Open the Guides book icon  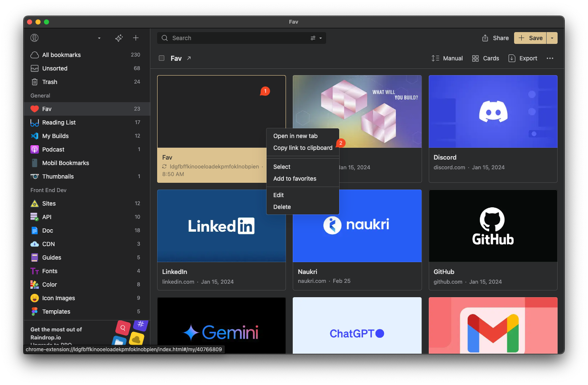click(x=35, y=258)
